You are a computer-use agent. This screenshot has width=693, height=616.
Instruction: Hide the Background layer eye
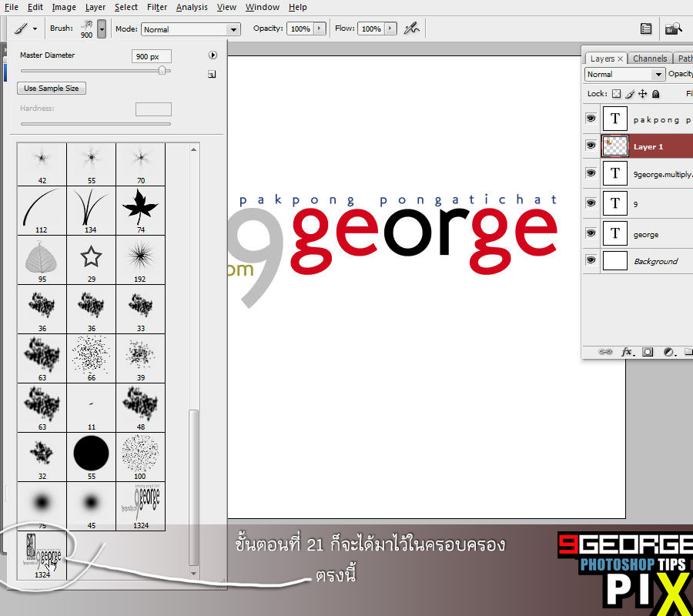pyautogui.click(x=591, y=259)
